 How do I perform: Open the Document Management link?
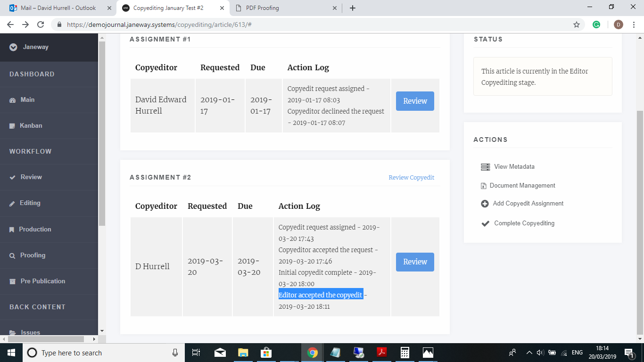pos(522,186)
